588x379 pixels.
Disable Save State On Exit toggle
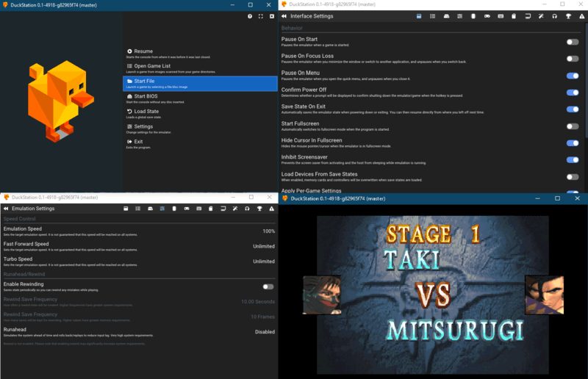(x=573, y=109)
